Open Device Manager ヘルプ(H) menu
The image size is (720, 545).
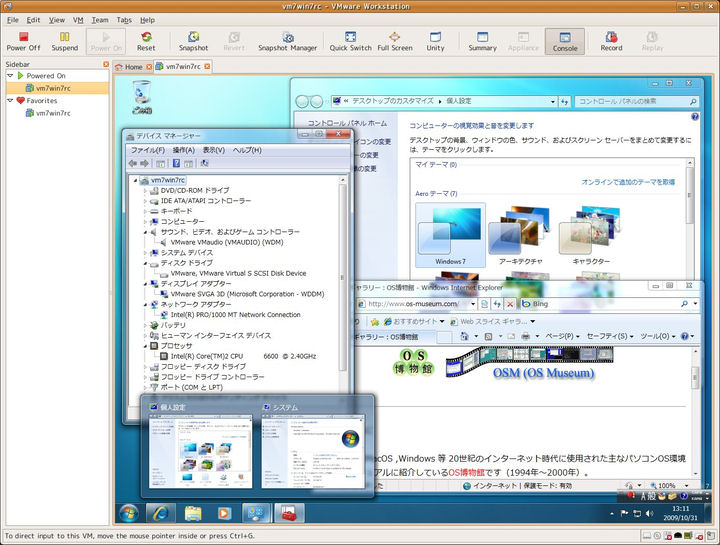pos(247,150)
